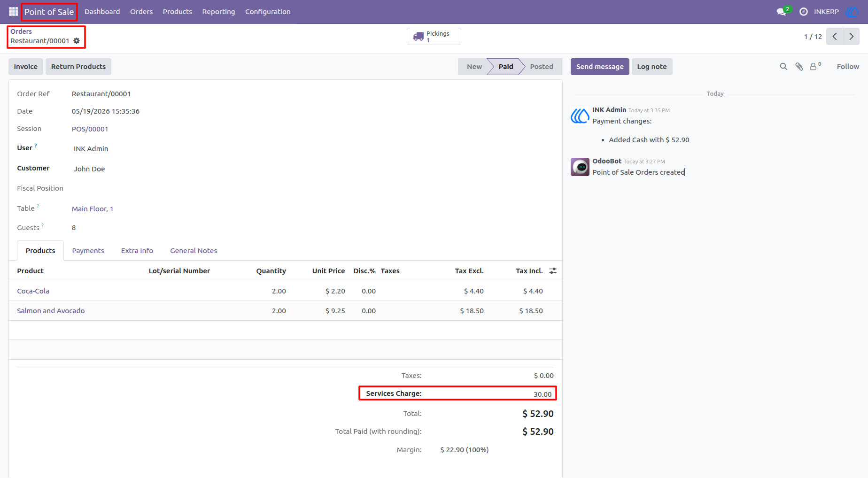Go to next order record
This screenshot has width=868, height=478.
tap(851, 37)
